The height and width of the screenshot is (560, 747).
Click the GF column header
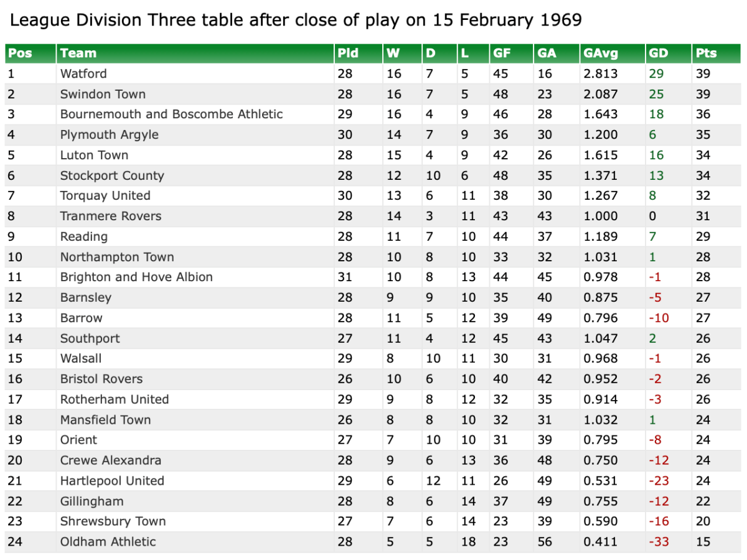[502, 54]
